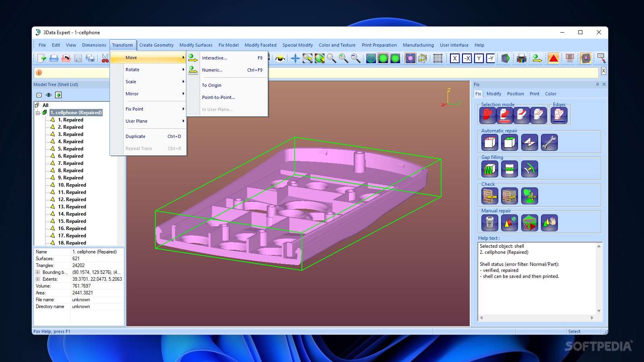Click the zoom in magnifier with plus
Image resolution: width=644 pixels, height=362 pixels.
pos(343,58)
